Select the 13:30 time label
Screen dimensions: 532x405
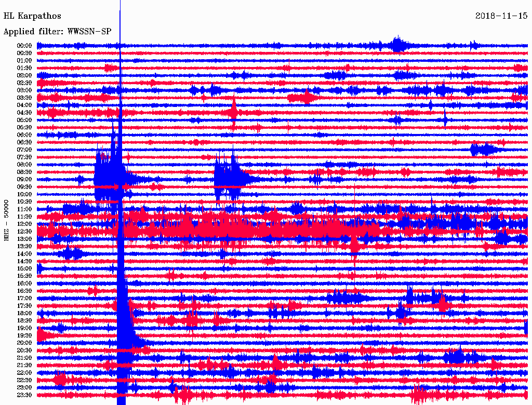pyautogui.click(x=24, y=246)
